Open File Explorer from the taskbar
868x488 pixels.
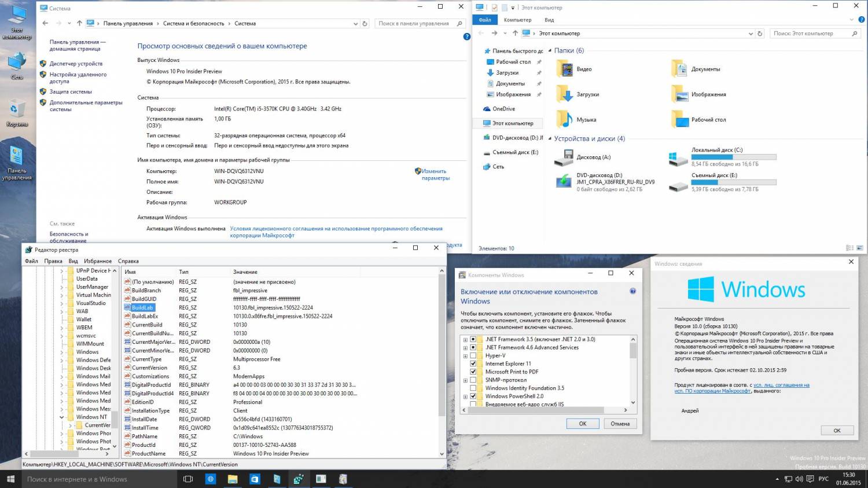point(233,479)
